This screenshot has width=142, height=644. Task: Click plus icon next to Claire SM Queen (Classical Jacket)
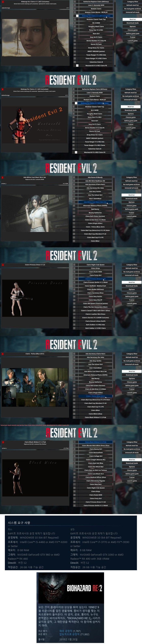[x=74, y=303]
